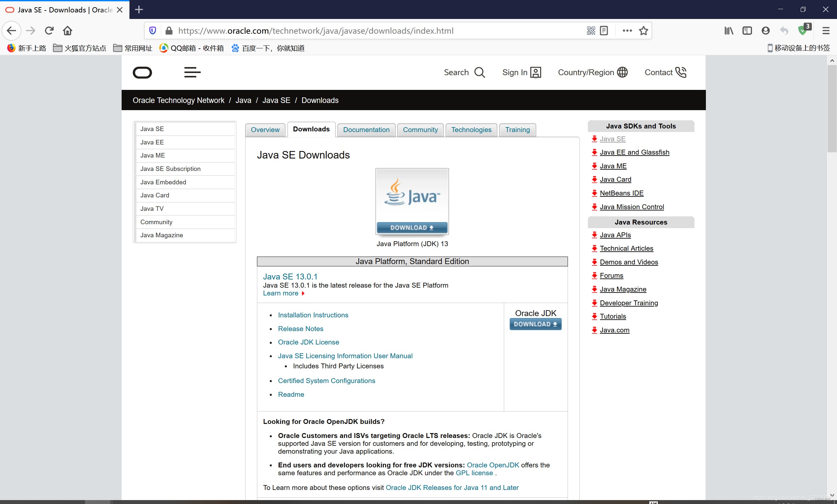Click the Java SE 13.0.1 link
Image resolution: width=837 pixels, height=504 pixels.
(290, 277)
